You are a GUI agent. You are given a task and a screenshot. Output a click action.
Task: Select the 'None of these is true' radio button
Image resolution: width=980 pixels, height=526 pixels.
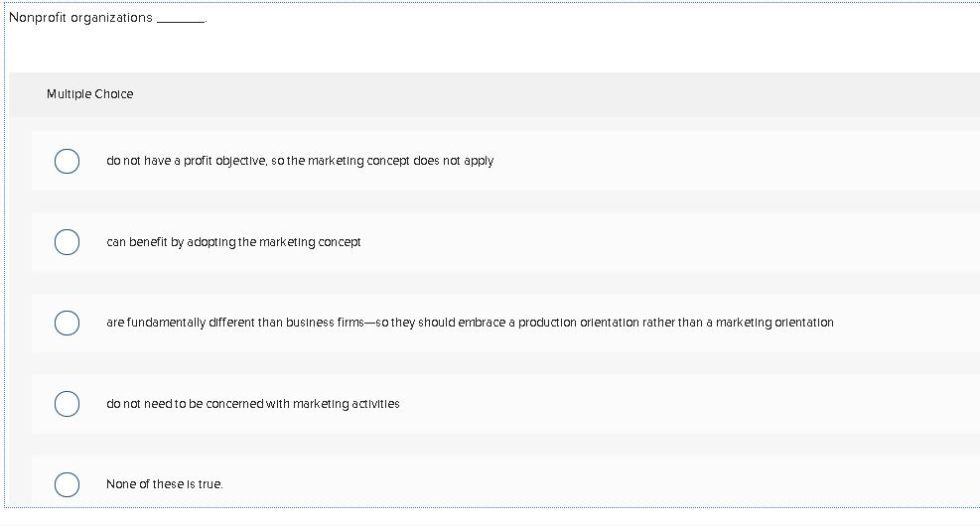click(67, 484)
